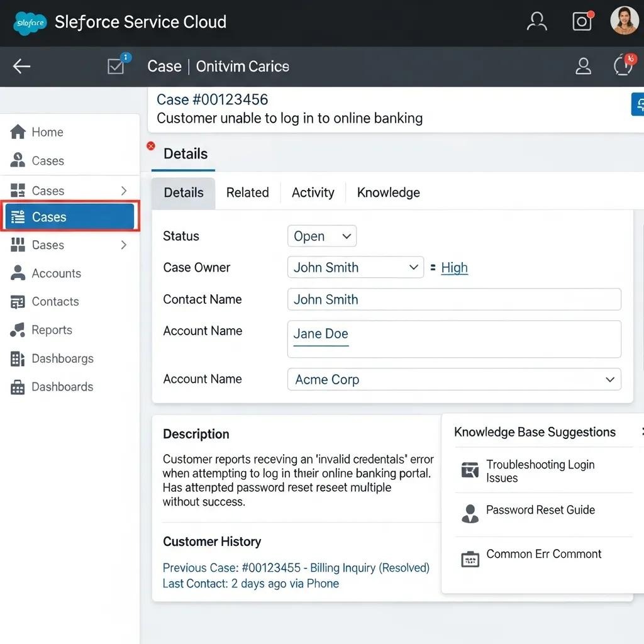Select the Contacts icon in the sidebar
Image resolution: width=644 pixels, height=644 pixels.
coord(17,301)
